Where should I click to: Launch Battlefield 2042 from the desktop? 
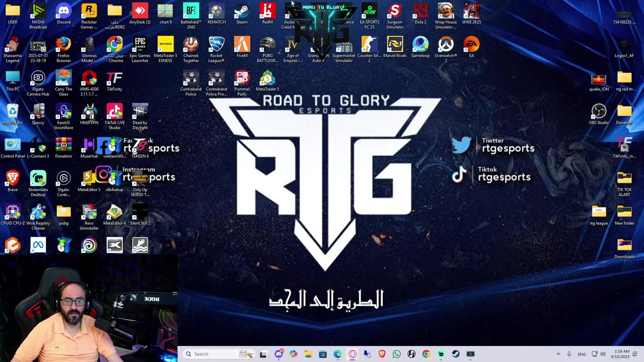(191, 16)
